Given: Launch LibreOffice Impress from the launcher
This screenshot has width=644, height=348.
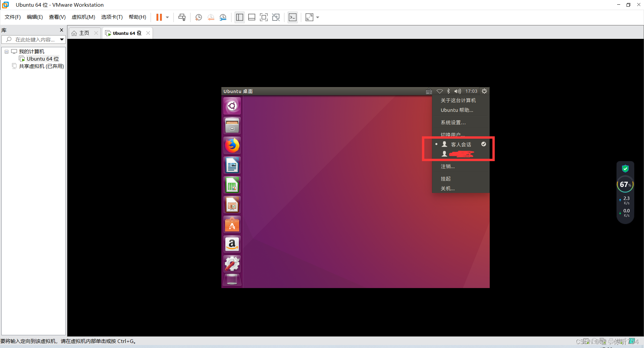Looking at the screenshot, I should coord(232,205).
